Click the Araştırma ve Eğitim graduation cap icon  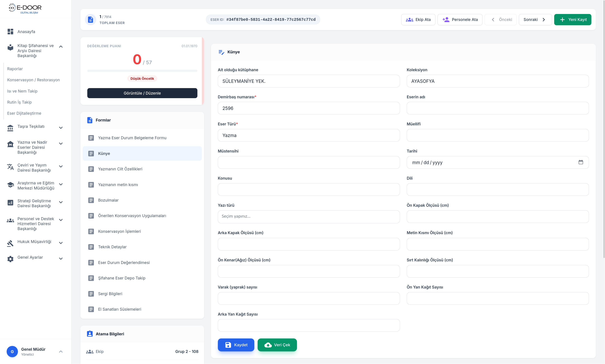pos(10,185)
